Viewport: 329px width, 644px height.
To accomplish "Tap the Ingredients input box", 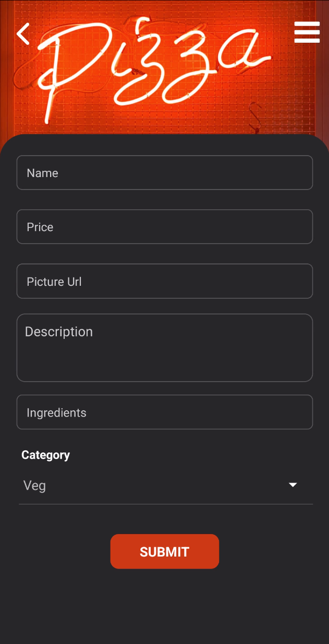I will coord(164,412).
